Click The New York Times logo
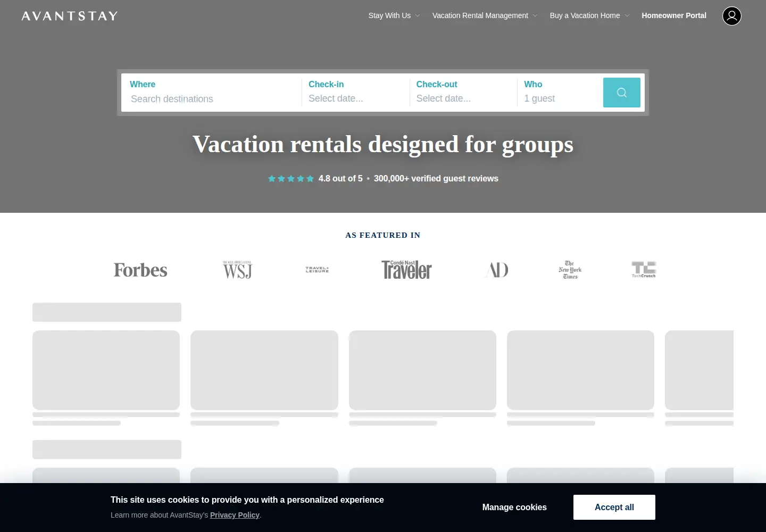766x532 pixels. point(570,270)
